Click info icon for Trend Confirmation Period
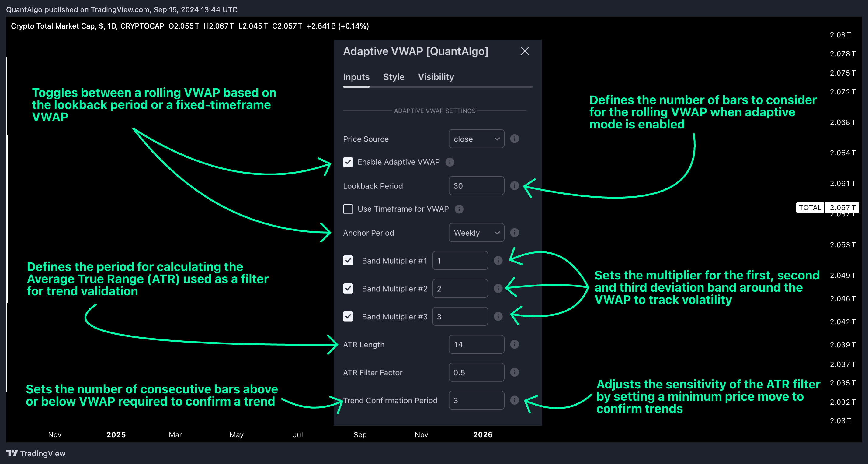 click(x=514, y=400)
